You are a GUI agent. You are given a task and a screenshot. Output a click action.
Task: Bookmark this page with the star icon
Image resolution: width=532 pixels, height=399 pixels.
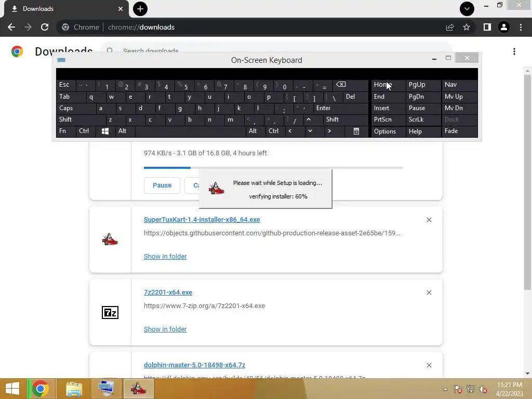click(467, 27)
